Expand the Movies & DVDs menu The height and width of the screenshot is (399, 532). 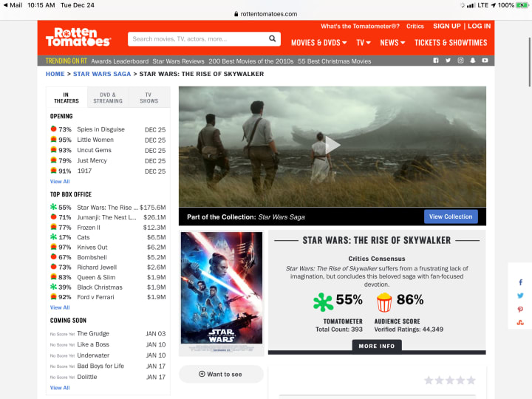coord(318,43)
